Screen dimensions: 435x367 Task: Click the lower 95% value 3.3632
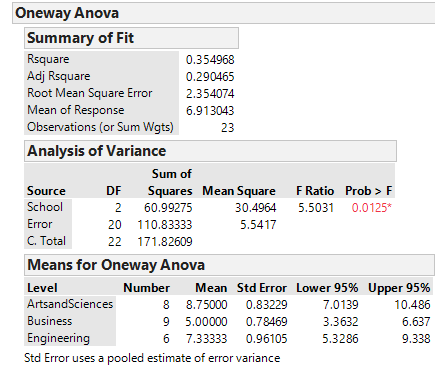[341, 322]
